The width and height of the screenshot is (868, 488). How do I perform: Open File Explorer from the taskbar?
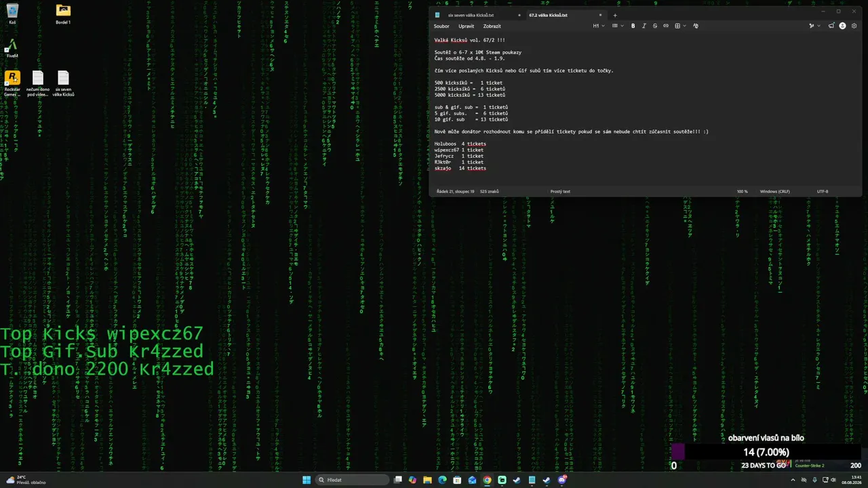pos(427,480)
